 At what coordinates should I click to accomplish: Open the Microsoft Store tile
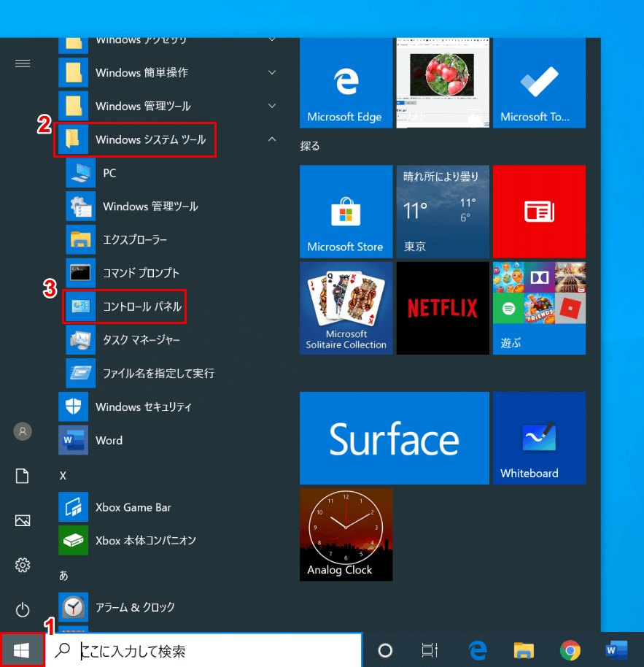pyautogui.click(x=346, y=212)
